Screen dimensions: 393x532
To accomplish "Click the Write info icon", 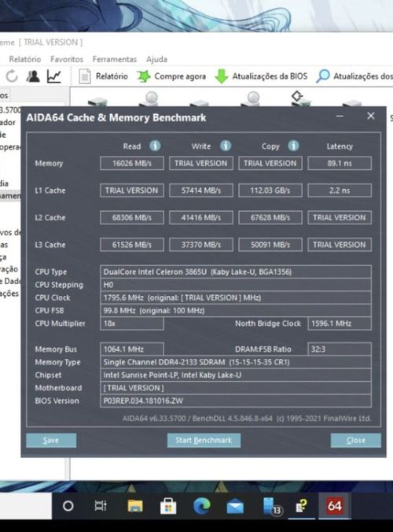I will 226,146.
